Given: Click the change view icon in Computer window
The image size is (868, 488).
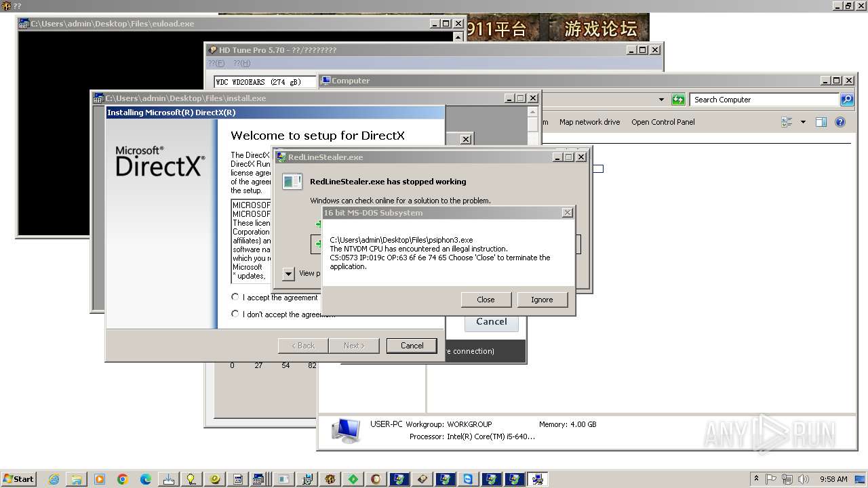Looking at the screenshot, I should coord(787,122).
